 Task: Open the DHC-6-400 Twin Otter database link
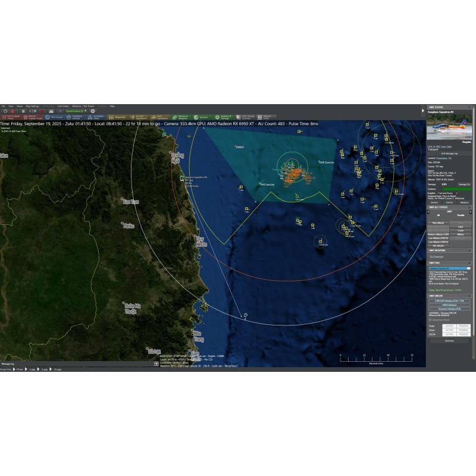pyautogui.click(x=440, y=145)
